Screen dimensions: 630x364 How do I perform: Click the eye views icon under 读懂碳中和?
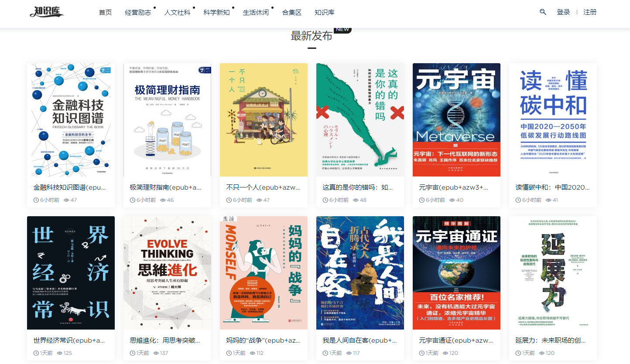[x=548, y=200]
